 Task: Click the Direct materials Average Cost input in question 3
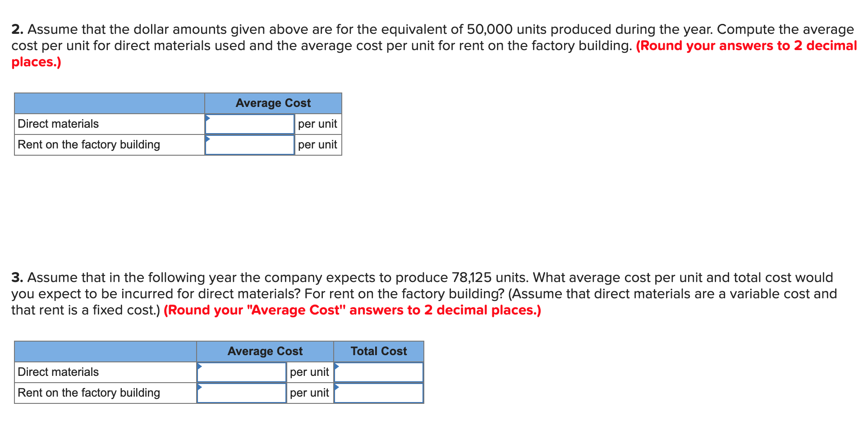point(241,372)
